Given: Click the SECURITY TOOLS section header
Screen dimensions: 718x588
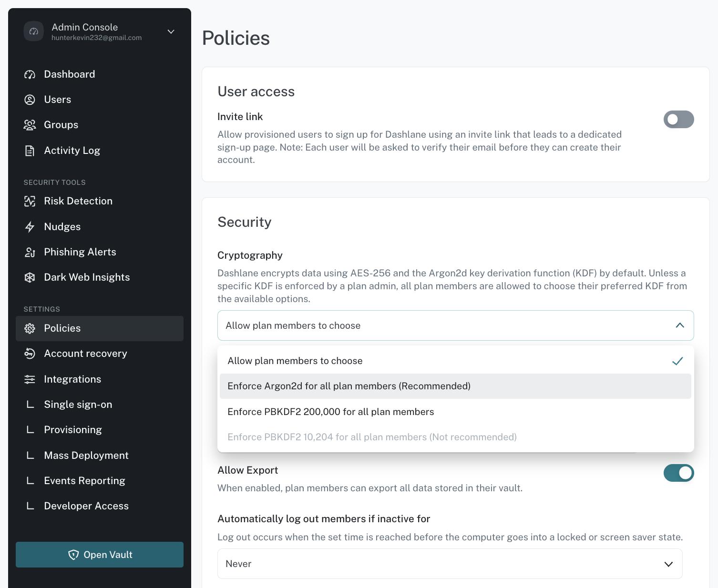Looking at the screenshot, I should point(55,182).
